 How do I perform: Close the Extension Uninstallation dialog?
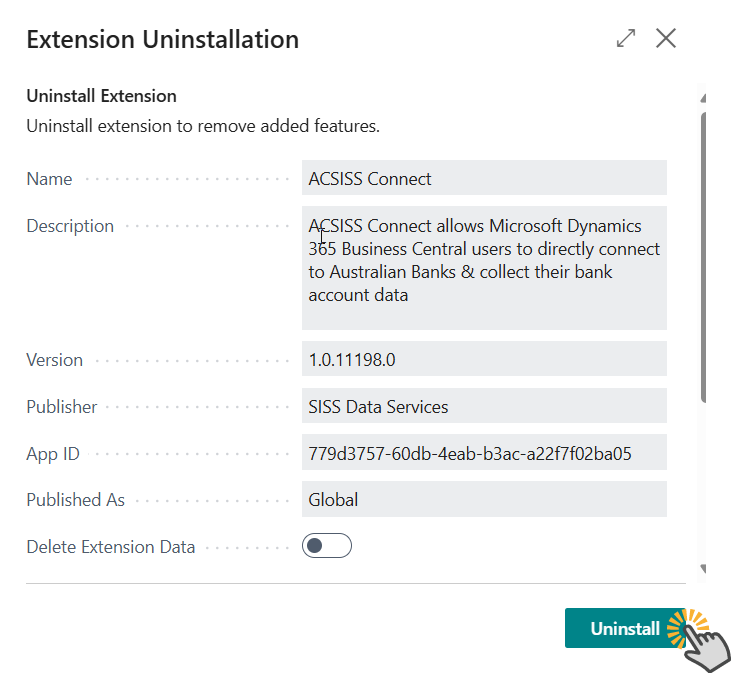click(x=666, y=39)
